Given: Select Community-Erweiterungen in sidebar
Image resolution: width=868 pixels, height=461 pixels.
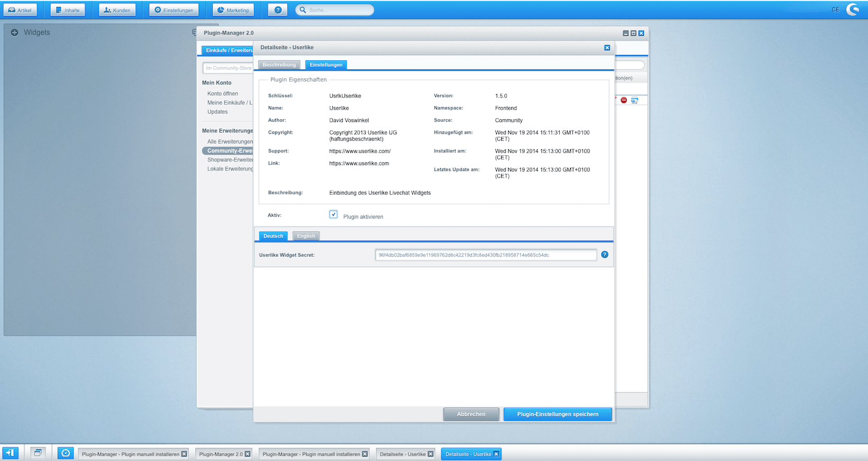Looking at the screenshot, I should tap(228, 151).
